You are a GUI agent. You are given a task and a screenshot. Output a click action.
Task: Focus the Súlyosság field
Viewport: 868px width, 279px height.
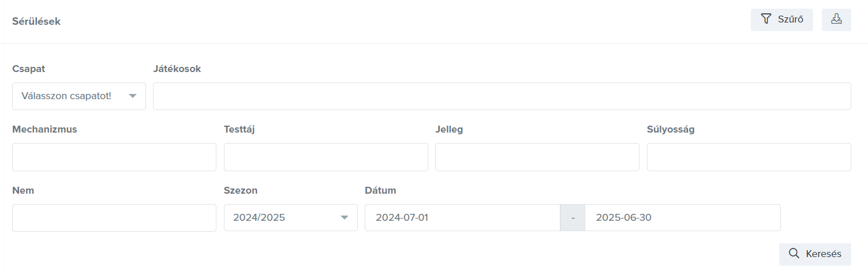(749, 157)
